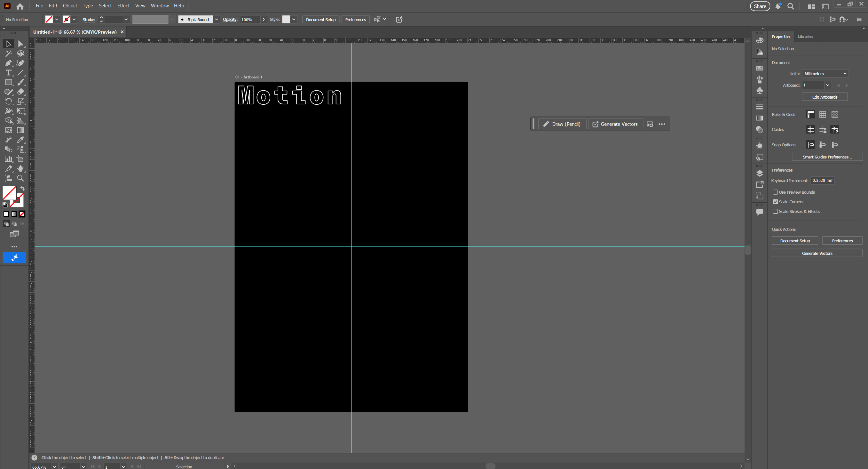Select the Eyedropper tool

tap(20, 140)
